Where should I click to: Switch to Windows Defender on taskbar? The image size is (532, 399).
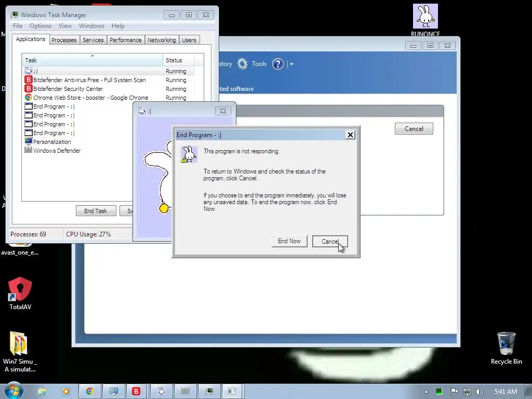pyautogui.click(x=185, y=391)
